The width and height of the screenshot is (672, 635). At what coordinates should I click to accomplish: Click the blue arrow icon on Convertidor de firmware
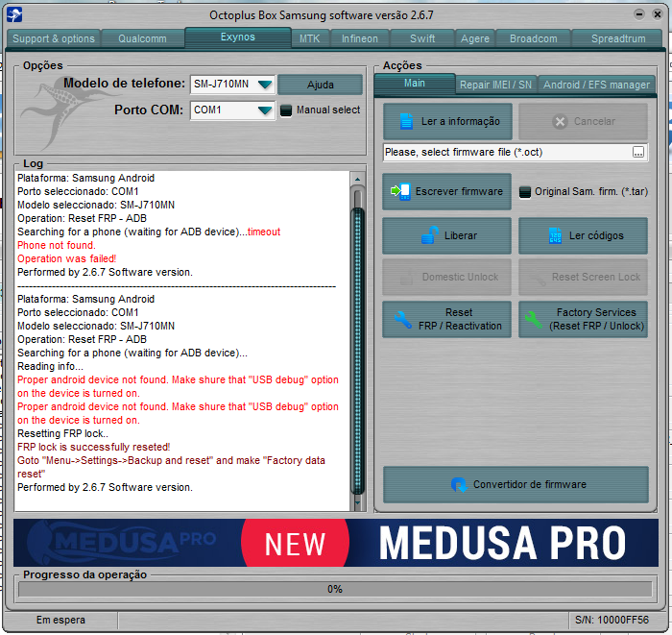(459, 484)
